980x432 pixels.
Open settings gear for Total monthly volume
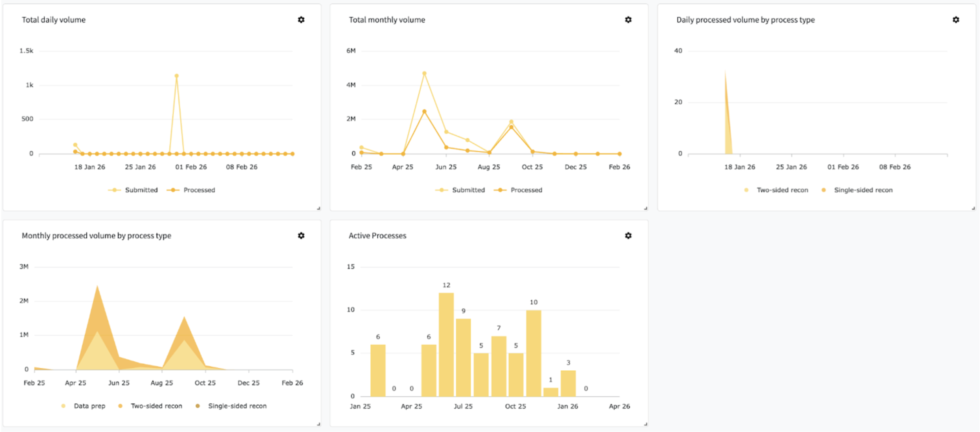[x=628, y=19]
